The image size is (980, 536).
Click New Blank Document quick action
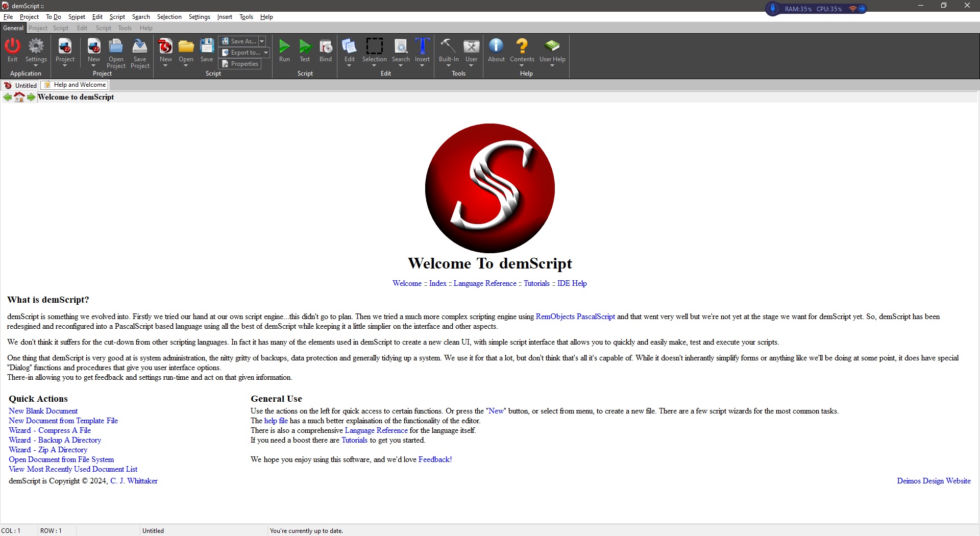(x=43, y=411)
